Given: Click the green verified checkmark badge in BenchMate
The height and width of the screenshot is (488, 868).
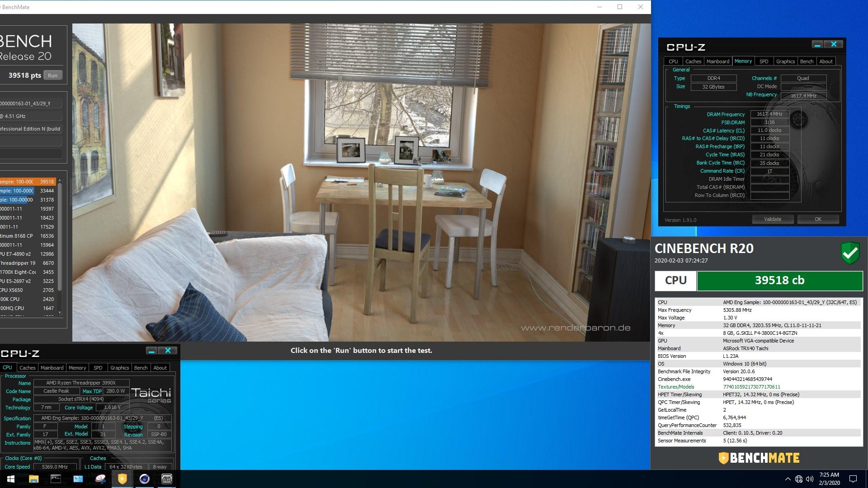Looking at the screenshot, I should click(849, 253).
